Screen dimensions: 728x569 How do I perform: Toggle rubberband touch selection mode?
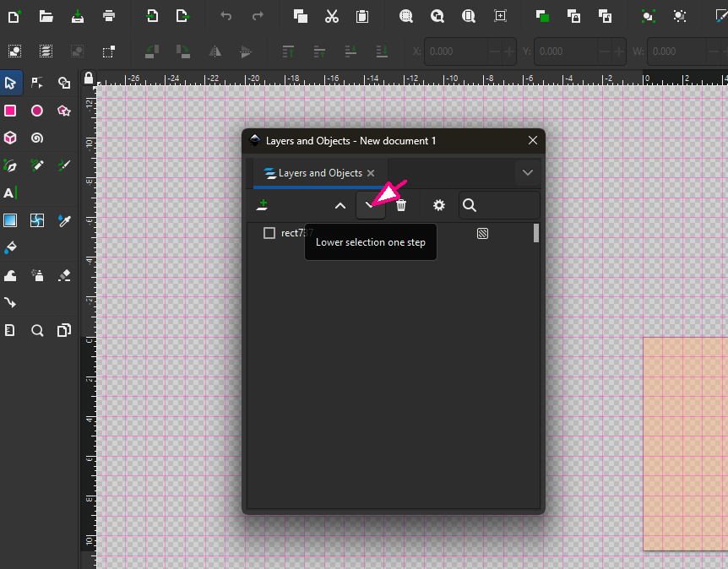coord(109,51)
